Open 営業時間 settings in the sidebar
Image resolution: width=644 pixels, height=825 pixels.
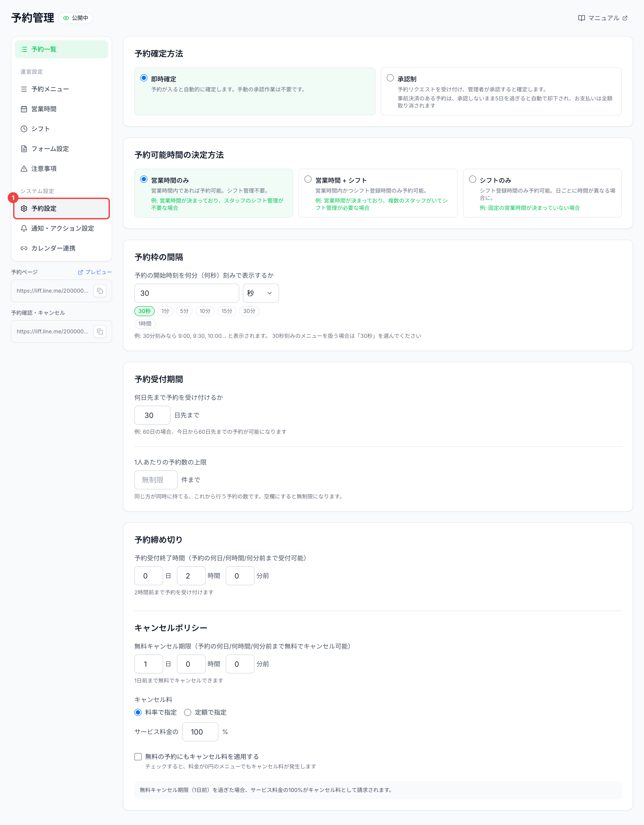[61, 109]
